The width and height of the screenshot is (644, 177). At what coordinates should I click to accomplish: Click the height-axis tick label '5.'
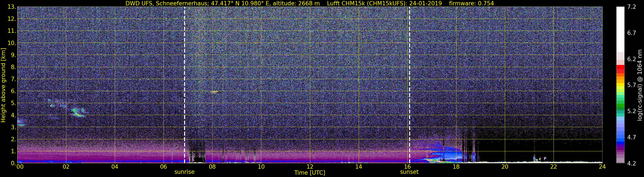(13, 103)
